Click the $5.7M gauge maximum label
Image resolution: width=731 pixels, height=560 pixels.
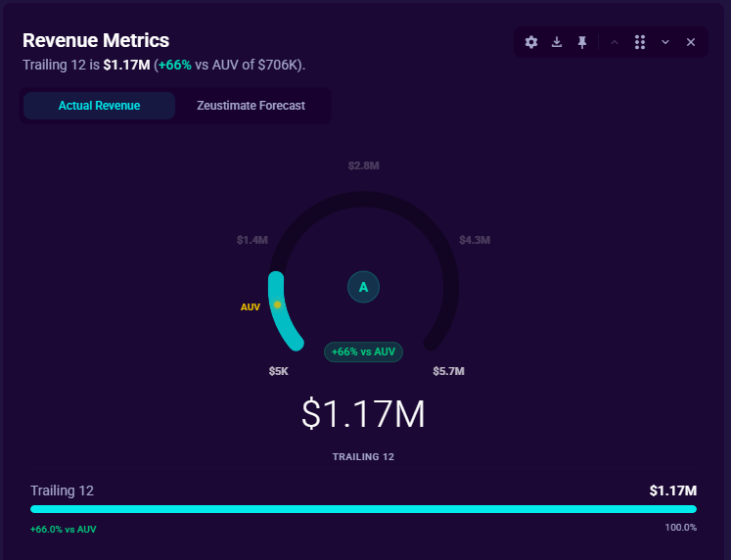[448, 371]
